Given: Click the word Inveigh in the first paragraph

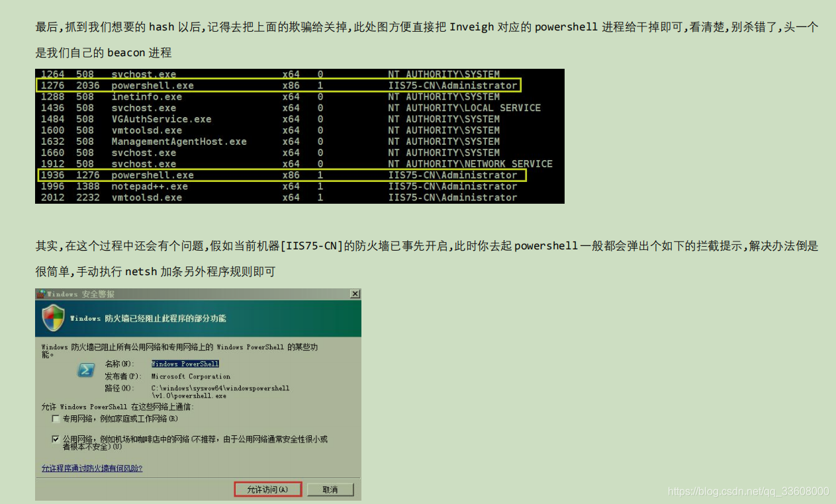Looking at the screenshot, I should pos(472,27).
